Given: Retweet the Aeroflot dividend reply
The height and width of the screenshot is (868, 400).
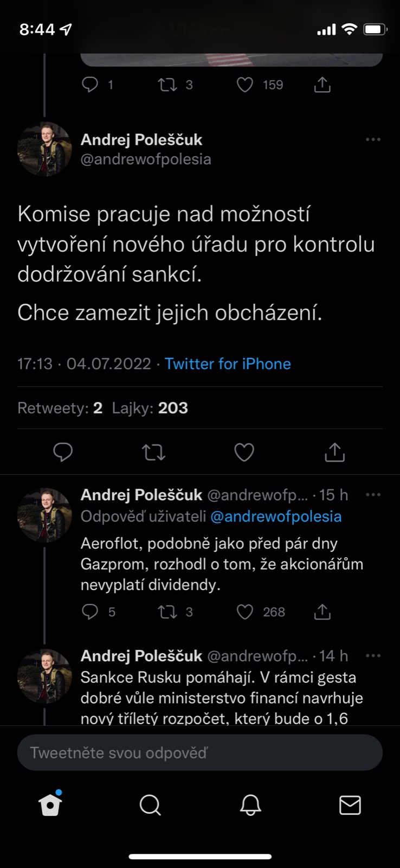Looking at the screenshot, I should pos(167,612).
